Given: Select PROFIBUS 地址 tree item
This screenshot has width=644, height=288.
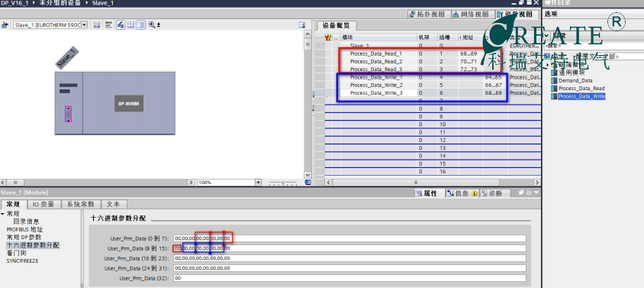Looking at the screenshot, I should [x=24, y=229].
